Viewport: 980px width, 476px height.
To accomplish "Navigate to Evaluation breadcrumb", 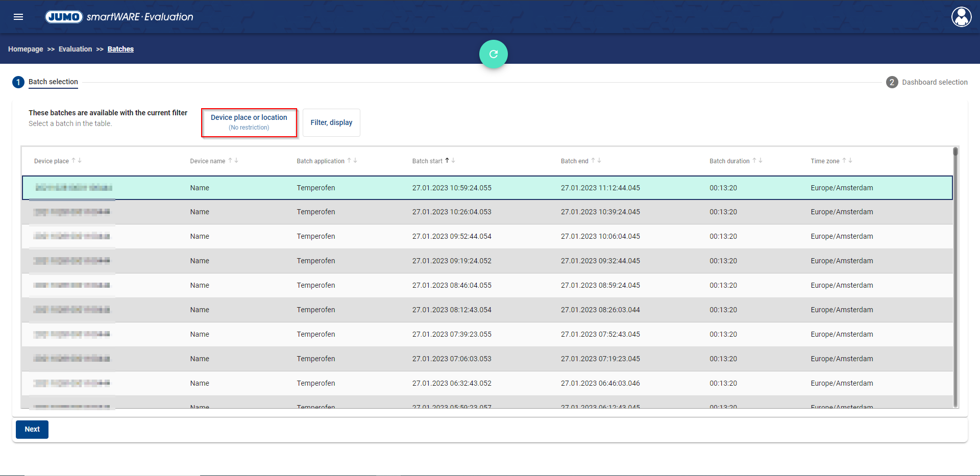I will [x=75, y=49].
